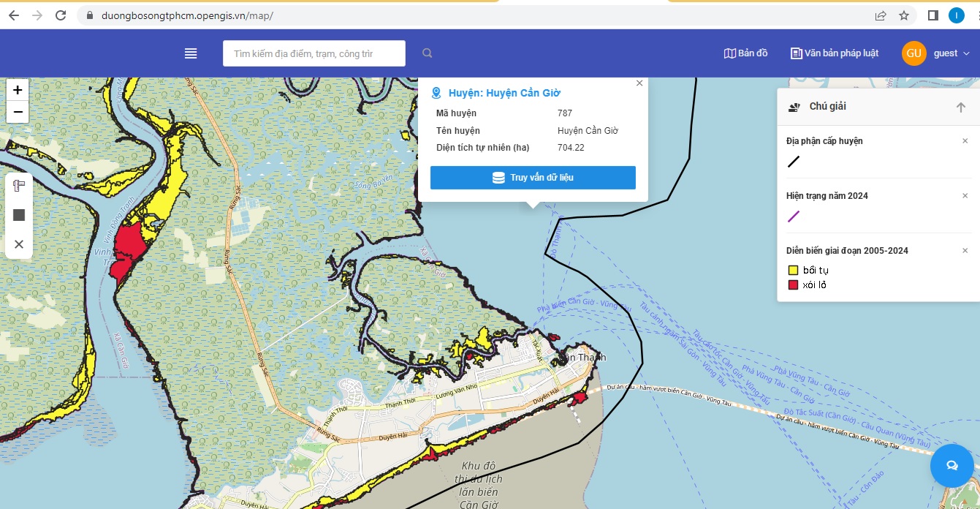Click the purple 2024 status line symbol
Screen dimensions: 980x509
pyautogui.click(x=794, y=216)
